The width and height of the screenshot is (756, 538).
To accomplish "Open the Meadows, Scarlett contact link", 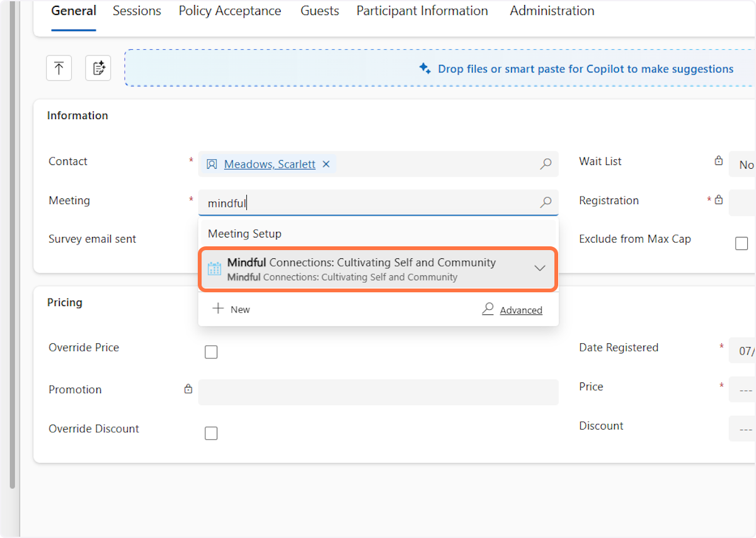I will tap(270, 164).
